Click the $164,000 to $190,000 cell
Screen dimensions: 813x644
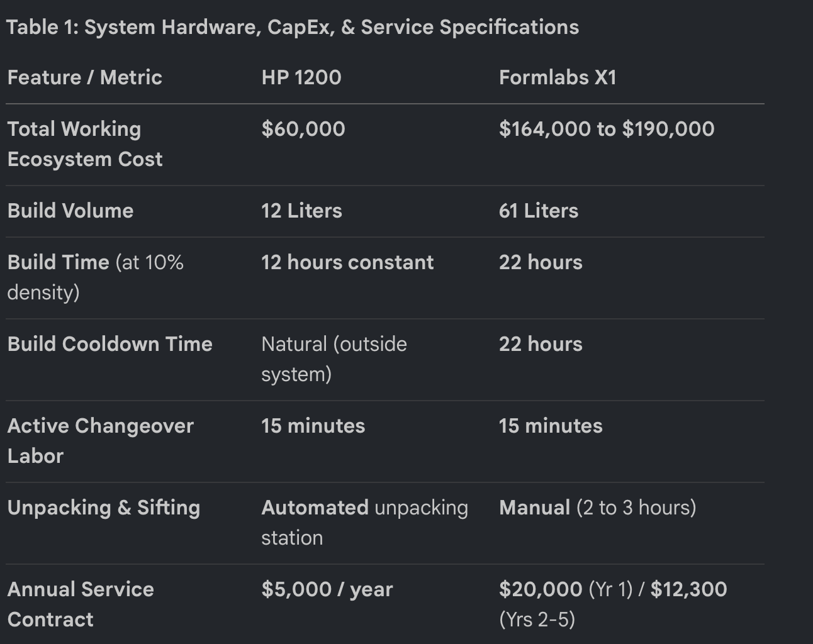(607, 129)
